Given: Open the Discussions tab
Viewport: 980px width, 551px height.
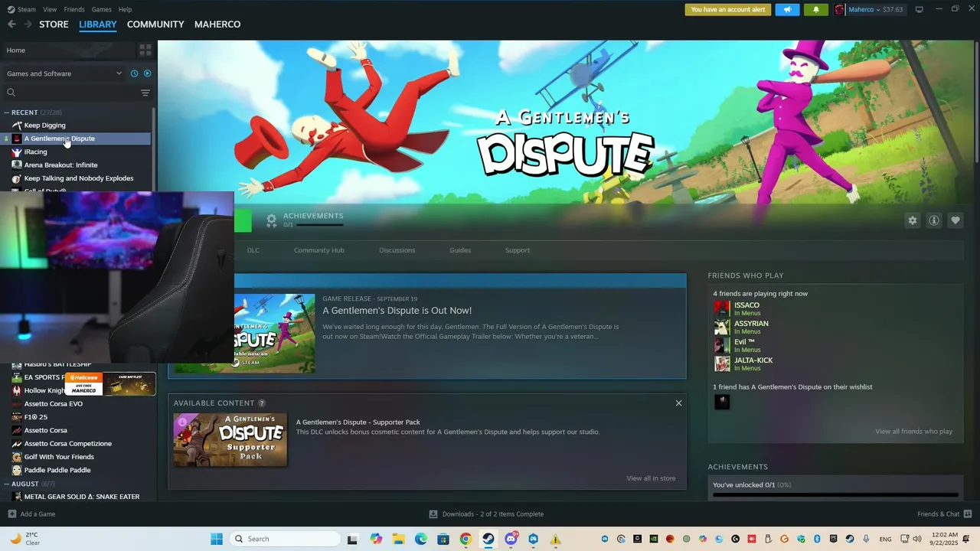Looking at the screenshot, I should 397,250.
